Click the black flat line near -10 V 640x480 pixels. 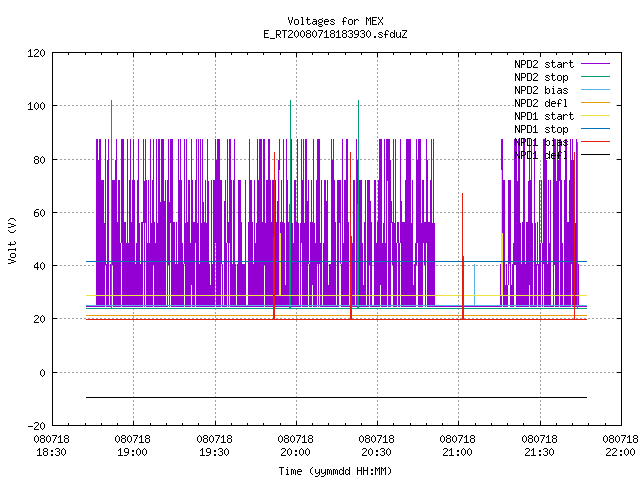tap(336, 397)
